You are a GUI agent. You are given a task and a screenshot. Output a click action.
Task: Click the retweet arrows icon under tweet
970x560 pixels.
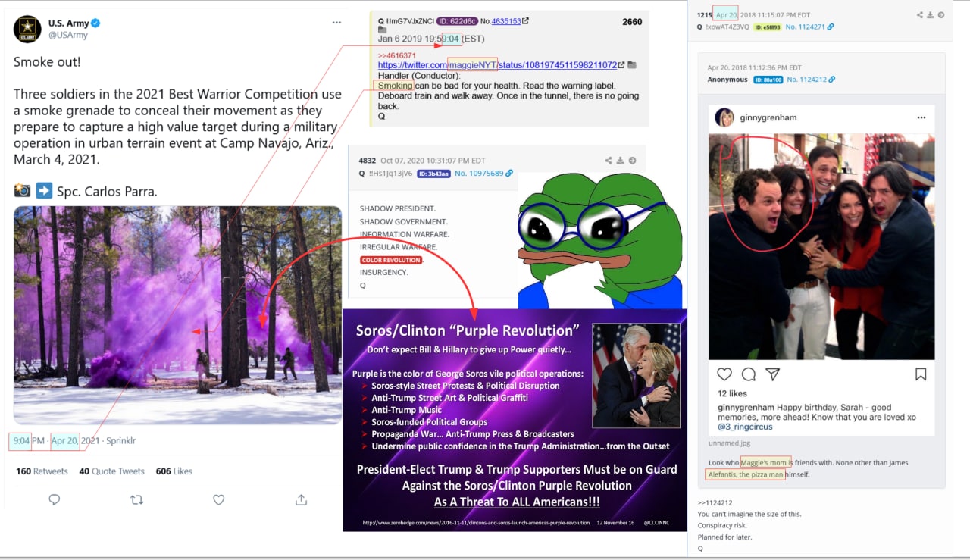pos(136,499)
